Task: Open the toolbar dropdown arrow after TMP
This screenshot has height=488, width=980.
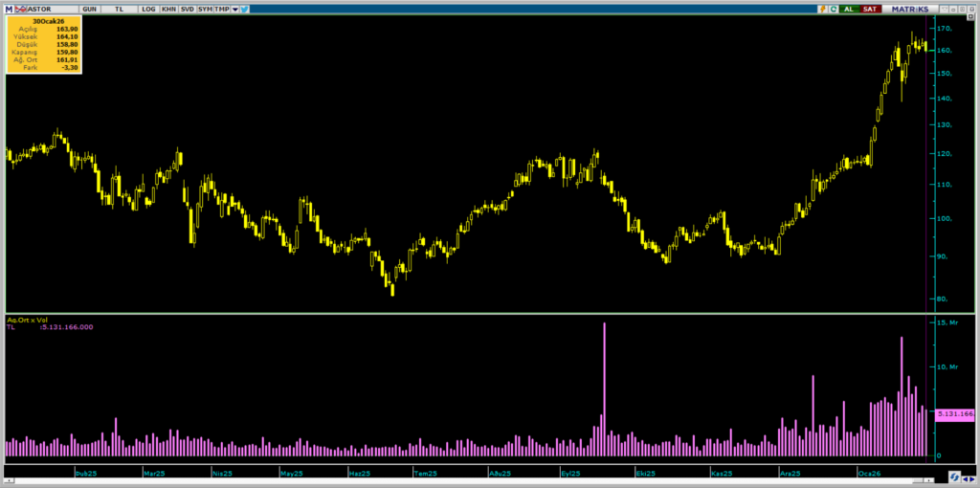Action: coord(235,9)
